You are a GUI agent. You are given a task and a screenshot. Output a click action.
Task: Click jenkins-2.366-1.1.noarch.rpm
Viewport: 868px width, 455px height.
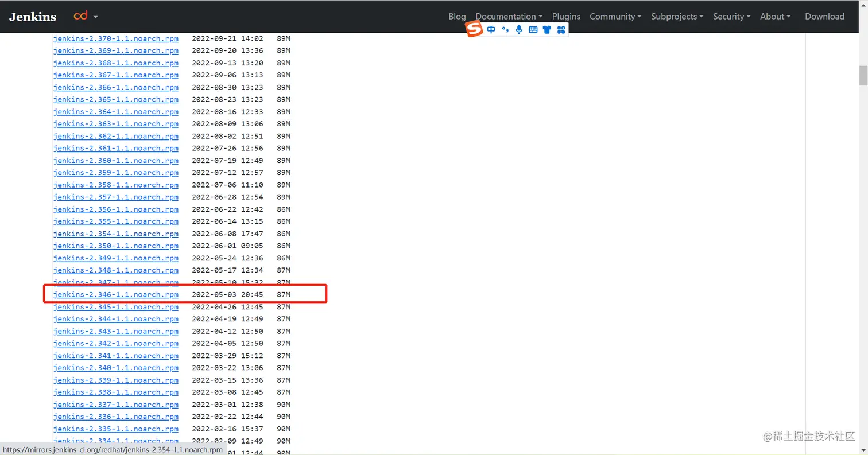[116, 87]
